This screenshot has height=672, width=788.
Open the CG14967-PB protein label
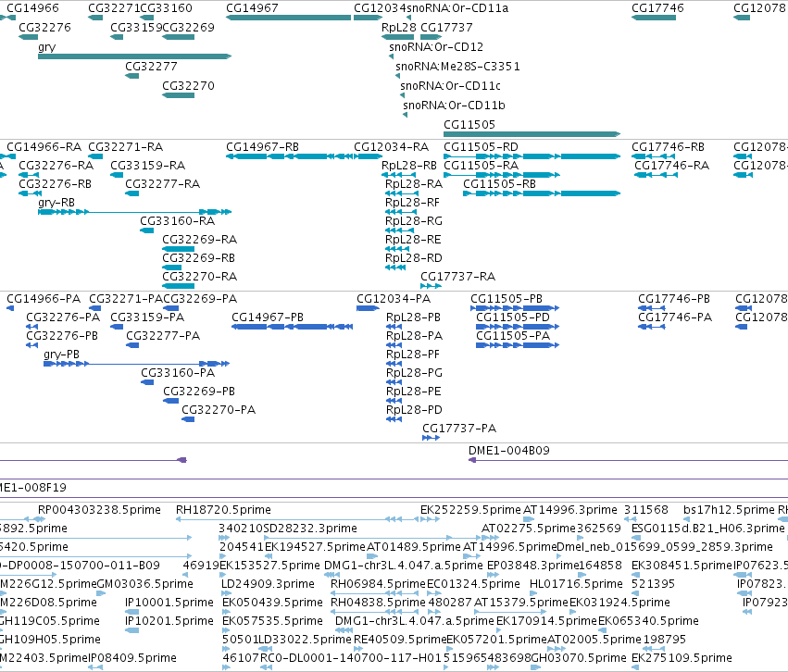click(x=268, y=317)
